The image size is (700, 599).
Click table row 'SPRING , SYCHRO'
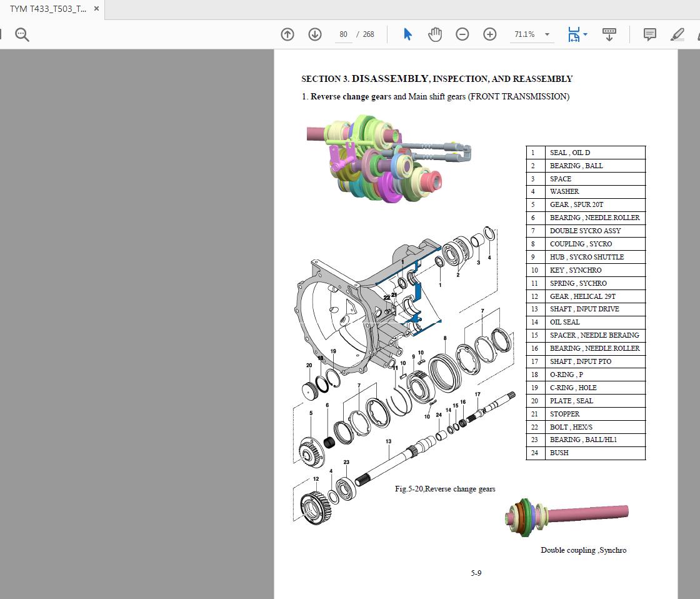point(586,283)
